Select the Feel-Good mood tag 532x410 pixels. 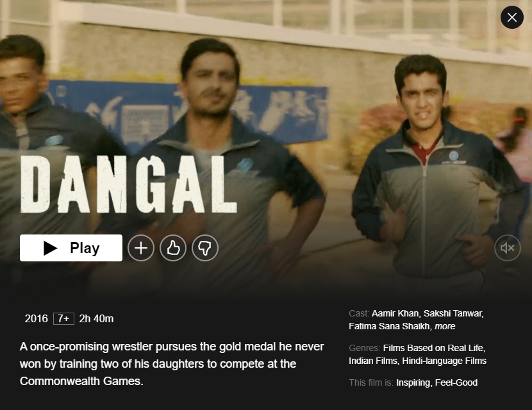456,382
